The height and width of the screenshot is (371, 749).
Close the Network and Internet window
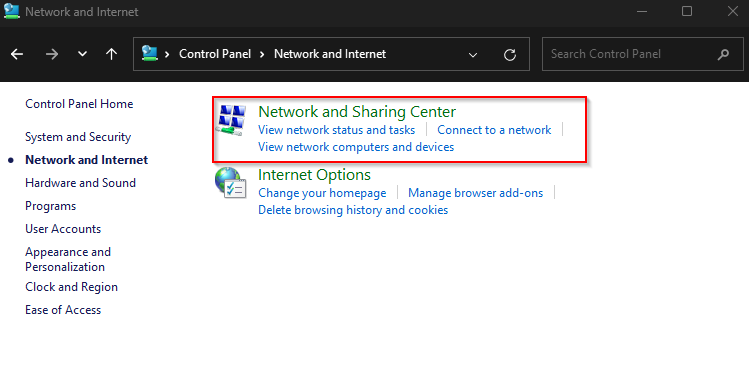732,11
